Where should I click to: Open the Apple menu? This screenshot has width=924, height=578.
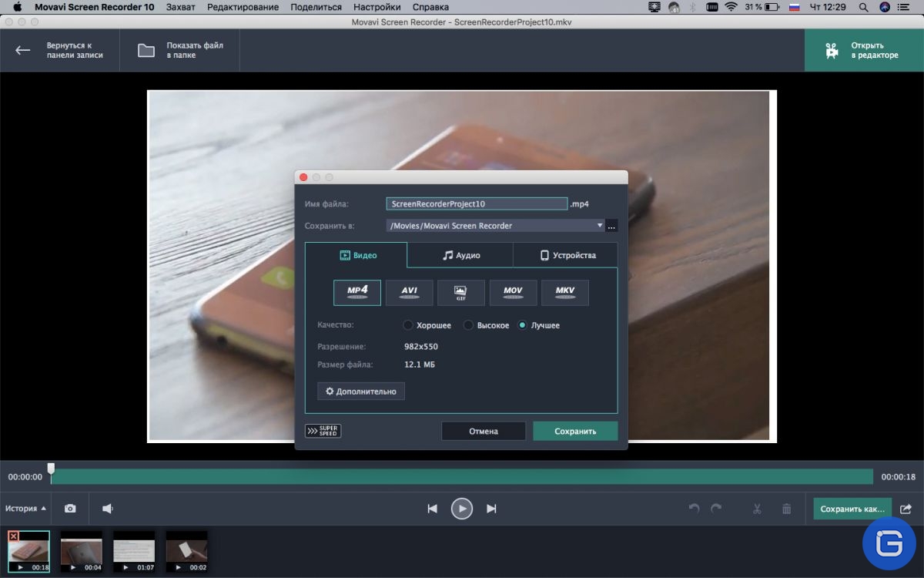point(17,7)
